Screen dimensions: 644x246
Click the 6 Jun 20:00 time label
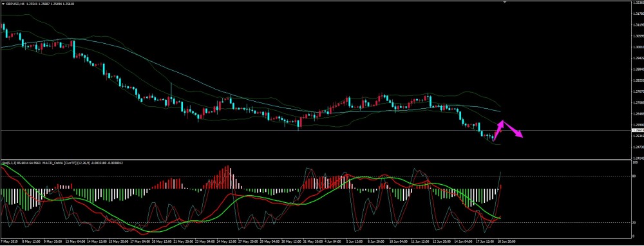(x=376, y=241)
